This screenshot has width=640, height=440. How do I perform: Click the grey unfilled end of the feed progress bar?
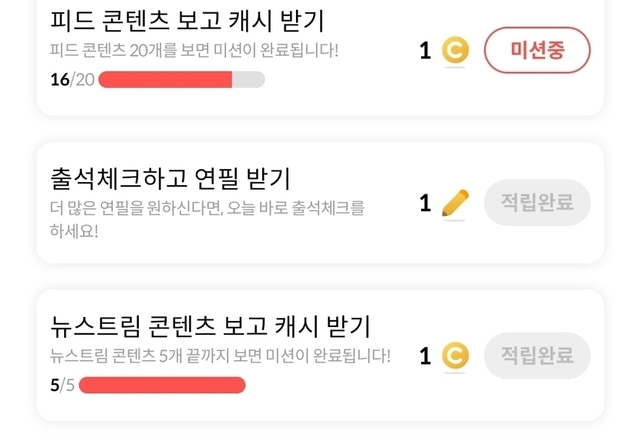tap(249, 80)
